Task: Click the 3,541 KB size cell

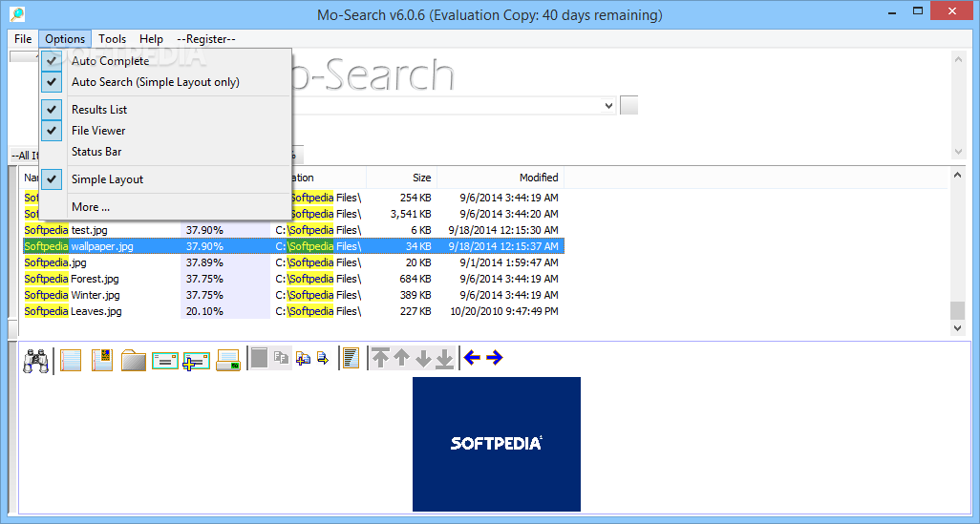Action: [411, 214]
